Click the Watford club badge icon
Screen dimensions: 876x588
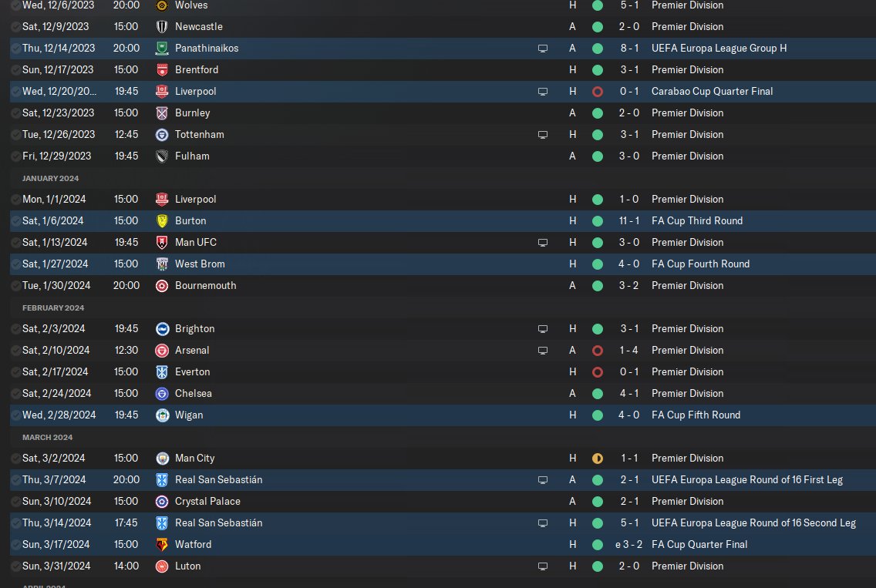[162, 544]
